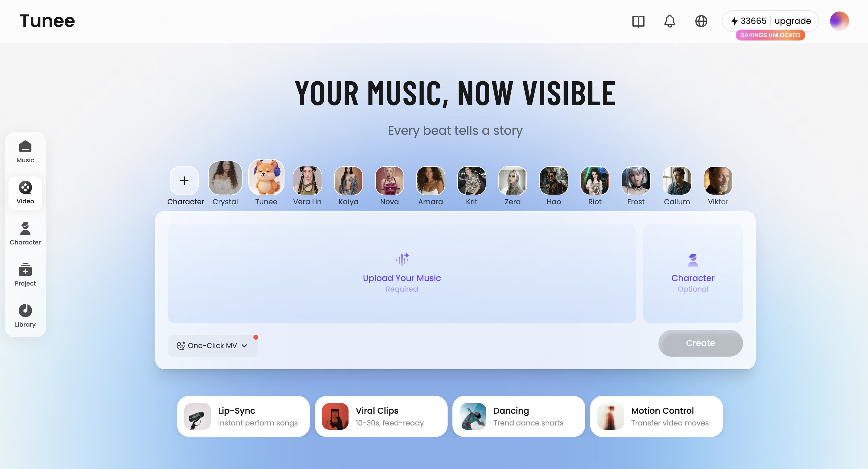Expand the One-Click MV dropdown
This screenshot has height=469, width=868.
coord(213,346)
